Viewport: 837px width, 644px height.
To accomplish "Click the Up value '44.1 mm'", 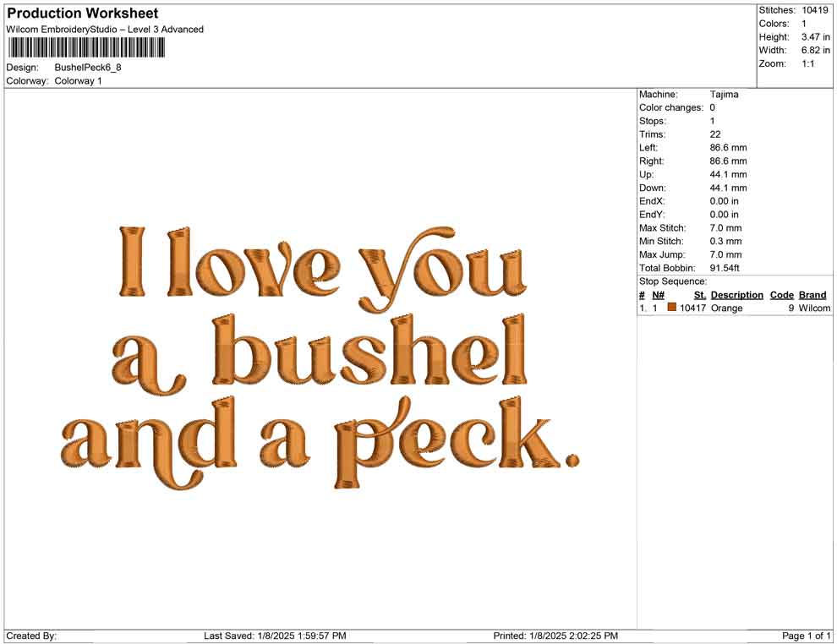I will [x=728, y=174].
